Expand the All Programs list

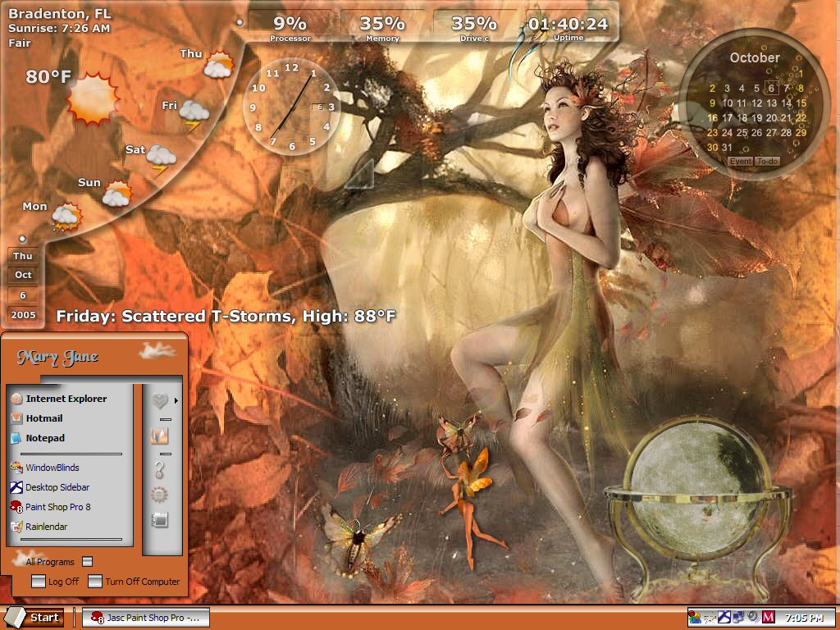tap(59, 561)
